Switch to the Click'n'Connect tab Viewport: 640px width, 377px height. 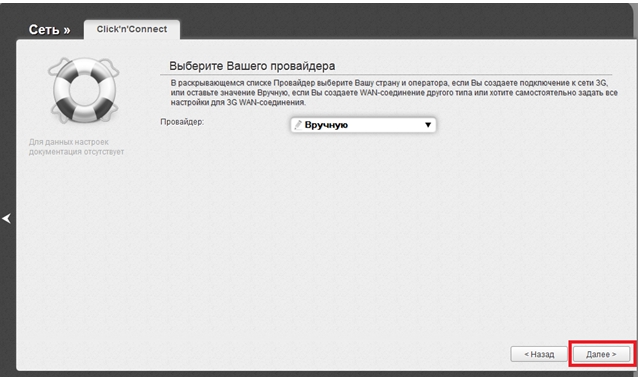pos(131,29)
